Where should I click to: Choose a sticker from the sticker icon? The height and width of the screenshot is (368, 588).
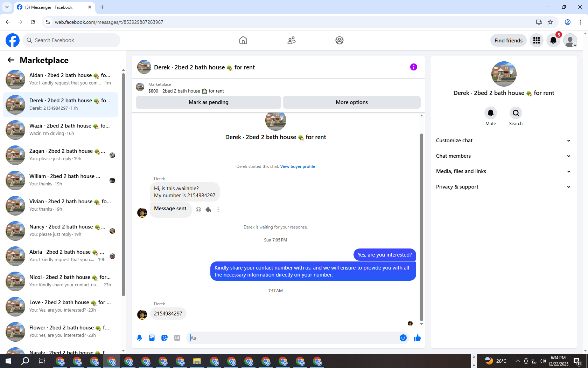pyautogui.click(x=164, y=338)
